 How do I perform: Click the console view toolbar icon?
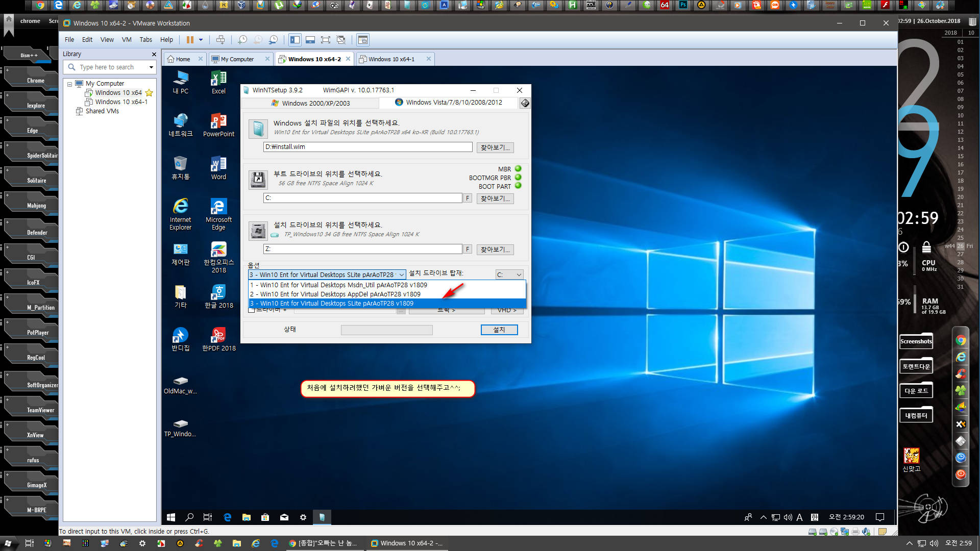click(362, 40)
